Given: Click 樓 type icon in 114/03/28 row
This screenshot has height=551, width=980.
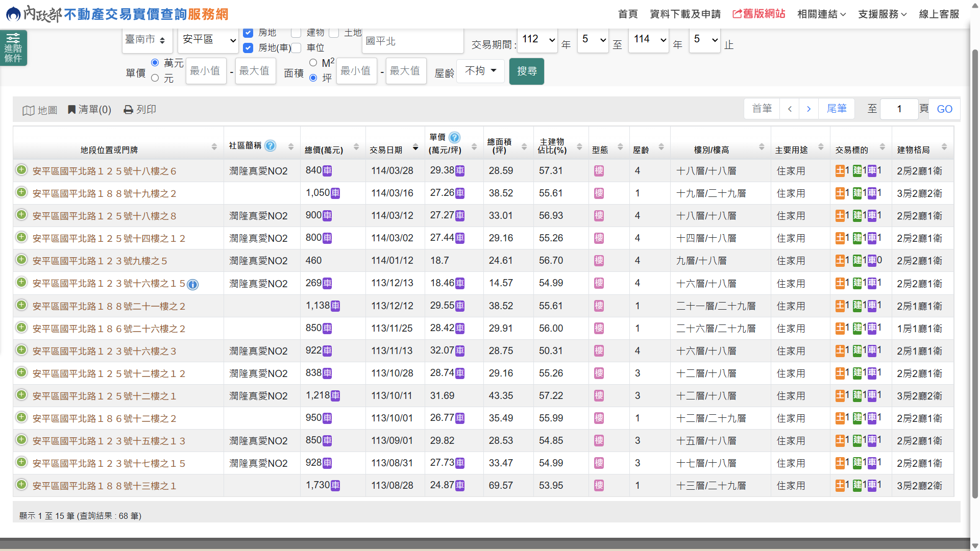Looking at the screenshot, I should pyautogui.click(x=599, y=171).
